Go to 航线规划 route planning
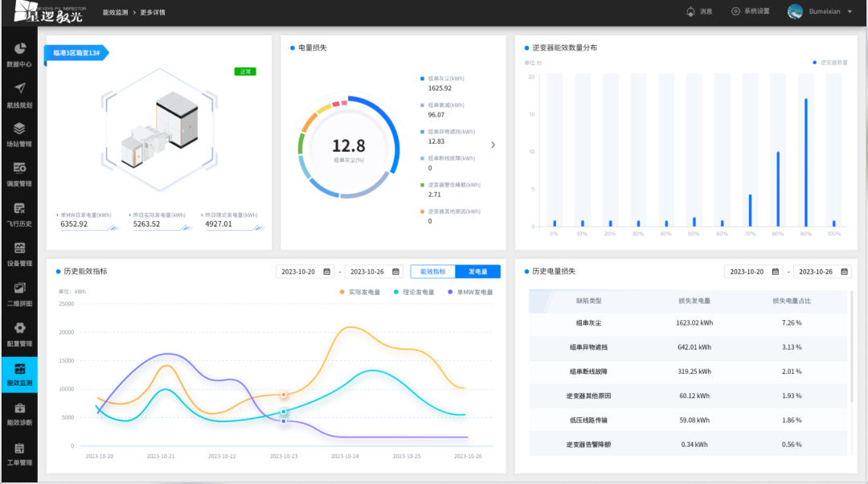The image size is (868, 484). click(x=19, y=93)
